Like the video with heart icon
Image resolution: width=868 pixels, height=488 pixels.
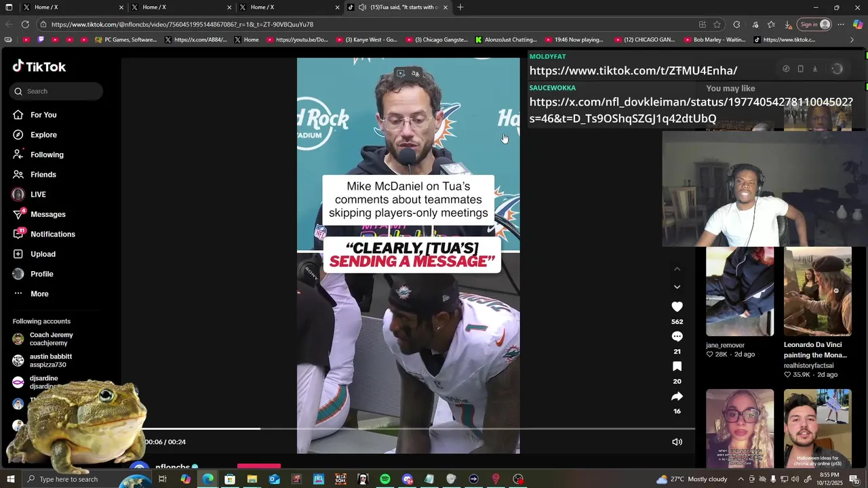coord(677,307)
